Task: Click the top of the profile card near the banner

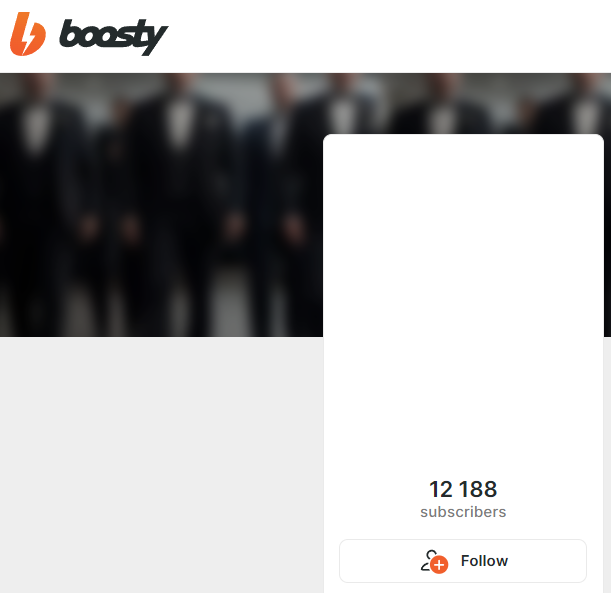Action: coord(463,141)
